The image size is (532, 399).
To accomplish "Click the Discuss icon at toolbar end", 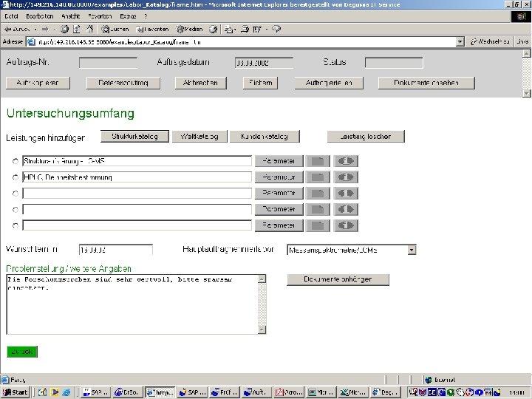I will 276,29.
